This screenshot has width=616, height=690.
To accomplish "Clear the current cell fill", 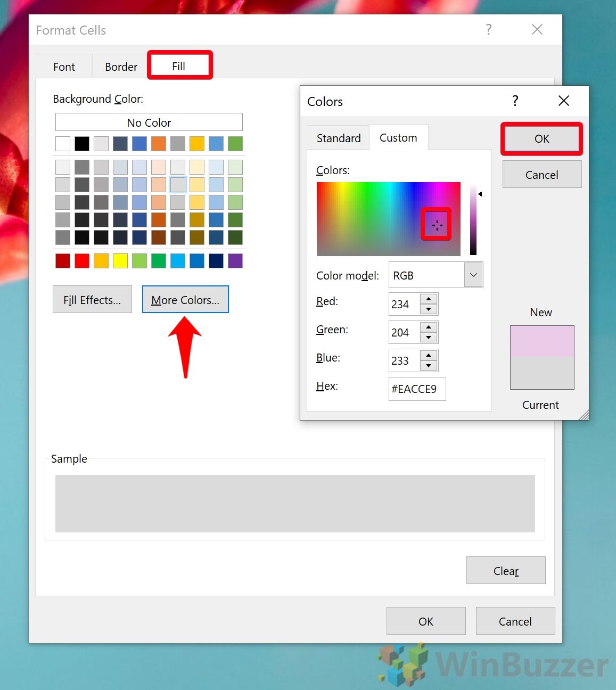I will 505,570.
